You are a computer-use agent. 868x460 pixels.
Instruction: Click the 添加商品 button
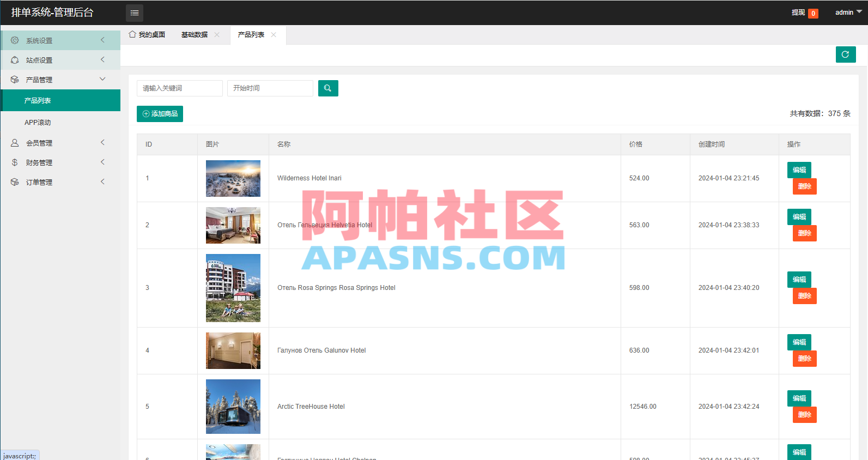(160, 114)
